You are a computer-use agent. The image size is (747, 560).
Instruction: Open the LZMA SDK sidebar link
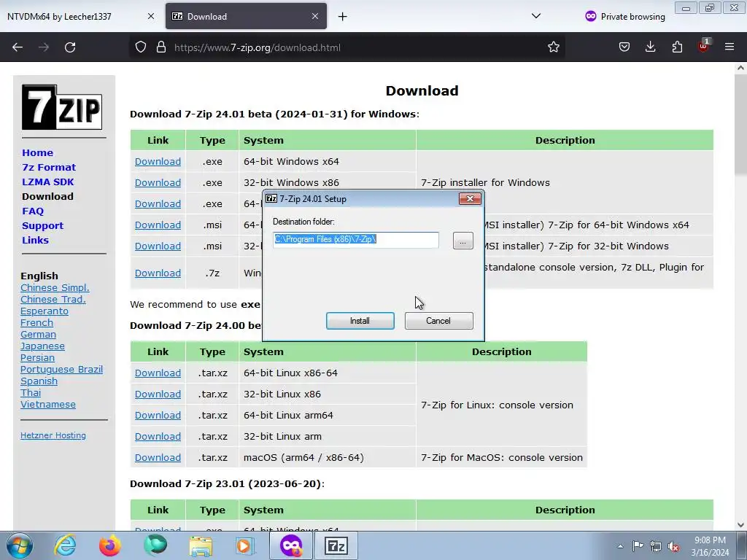click(48, 182)
